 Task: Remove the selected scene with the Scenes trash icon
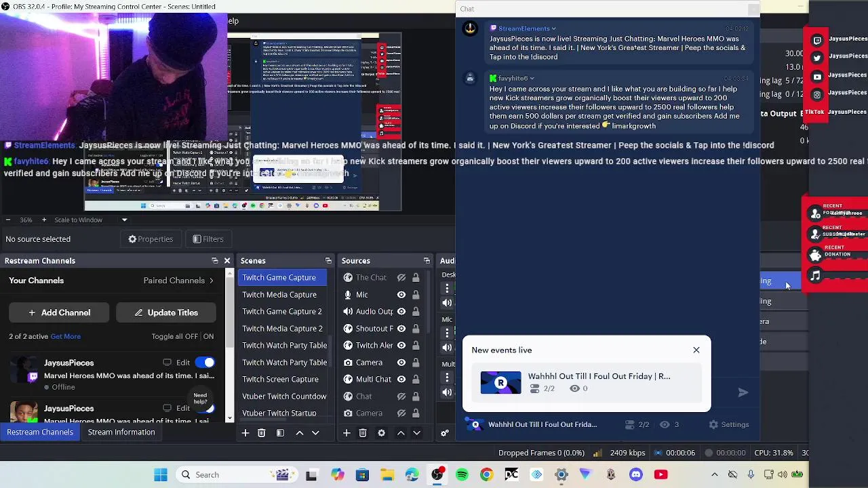[x=262, y=433]
